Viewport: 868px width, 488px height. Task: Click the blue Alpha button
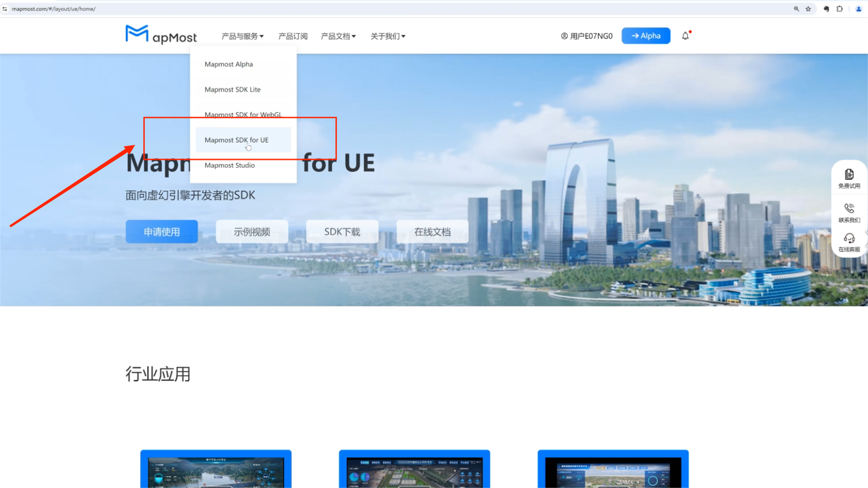click(x=646, y=36)
